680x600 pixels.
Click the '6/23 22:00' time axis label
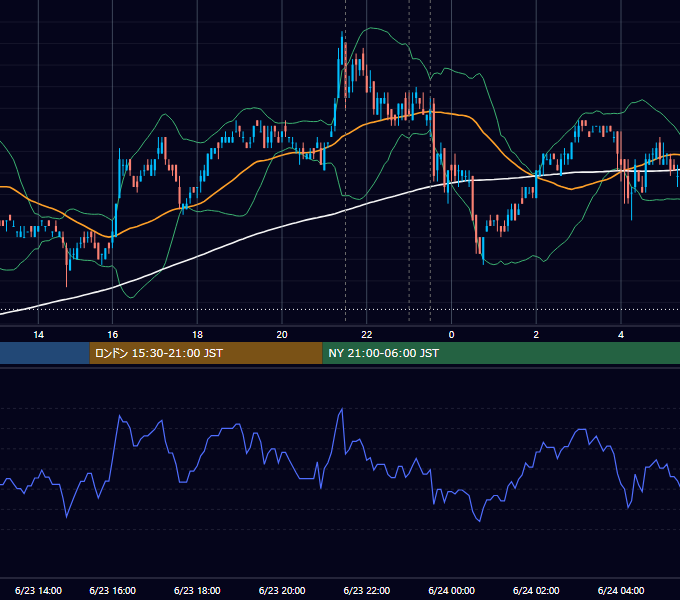coord(367,590)
